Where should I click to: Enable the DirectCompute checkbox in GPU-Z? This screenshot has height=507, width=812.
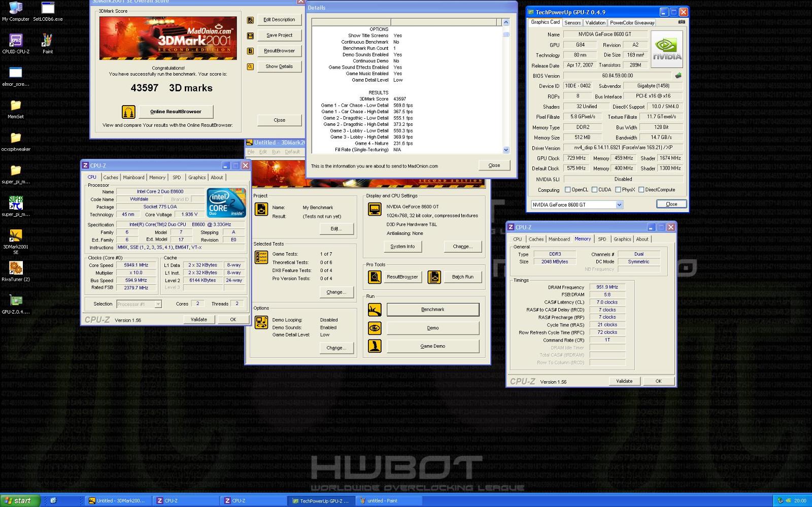[641, 190]
